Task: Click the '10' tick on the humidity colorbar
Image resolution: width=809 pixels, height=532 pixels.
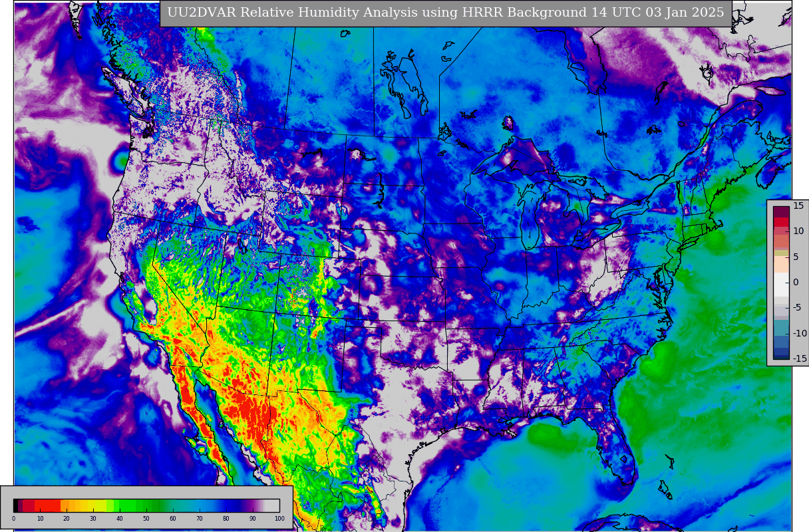Action: (x=40, y=519)
